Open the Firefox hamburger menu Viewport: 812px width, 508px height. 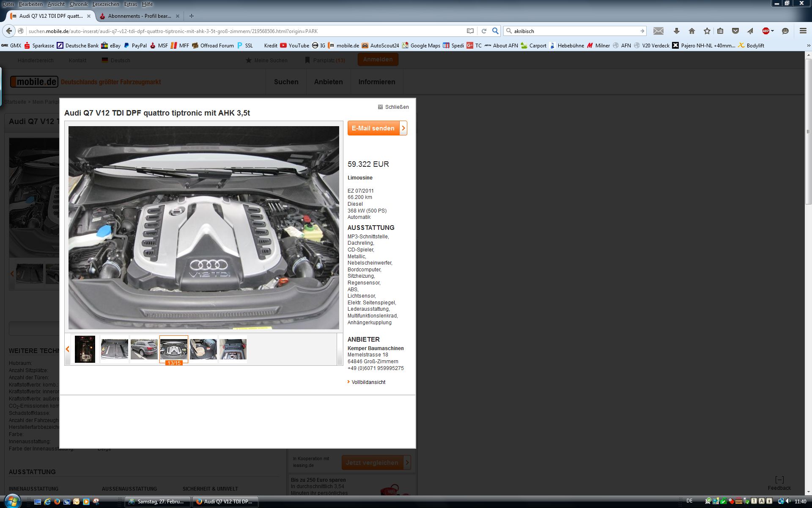click(803, 31)
